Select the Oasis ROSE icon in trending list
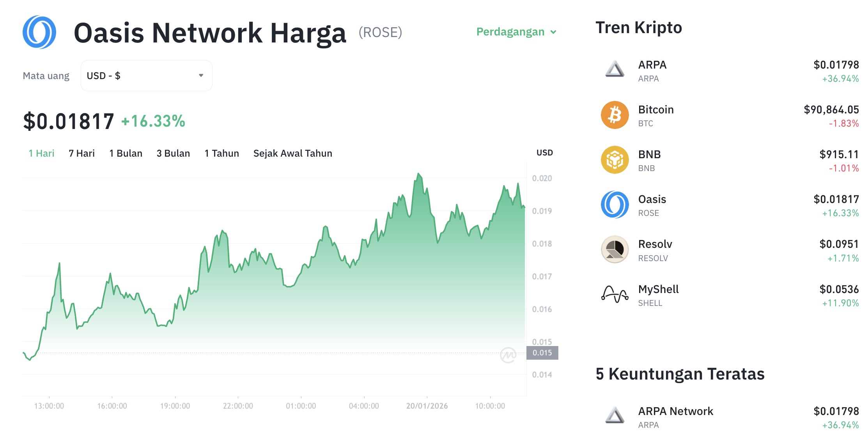Viewport: 868px width, 438px height. 614,204
